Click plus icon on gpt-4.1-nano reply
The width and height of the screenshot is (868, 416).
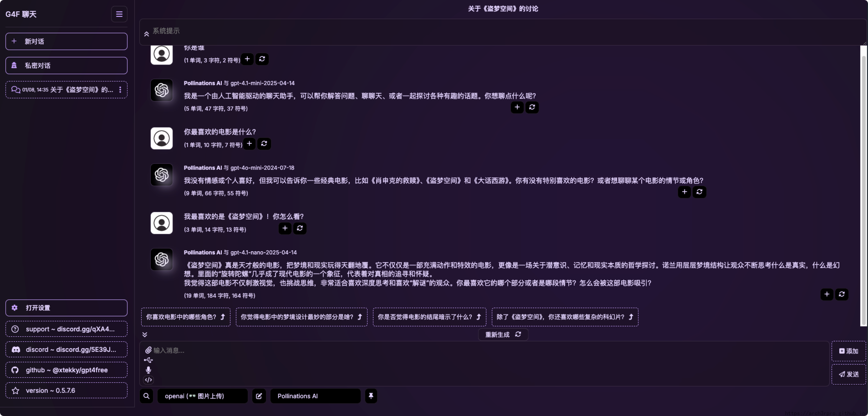point(827,294)
